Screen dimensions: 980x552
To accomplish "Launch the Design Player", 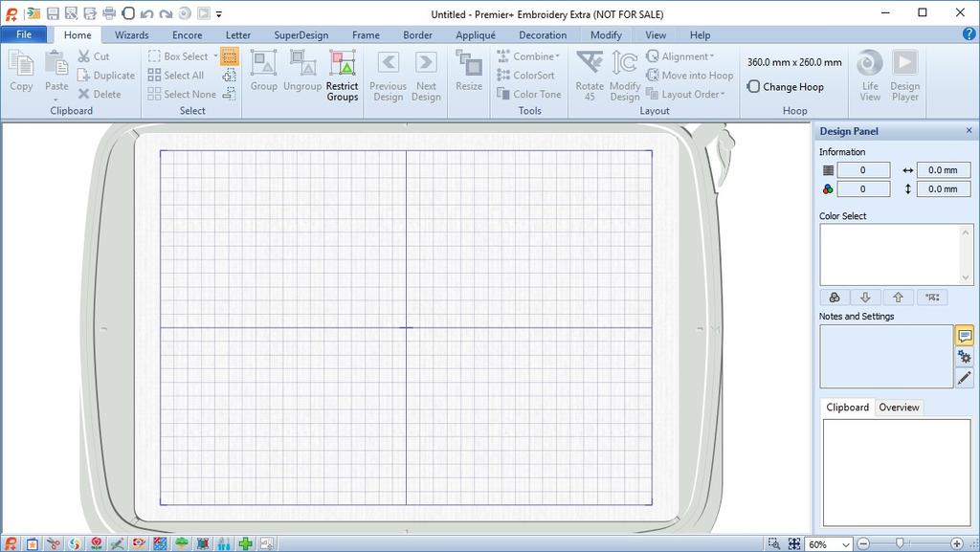I will click(905, 75).
